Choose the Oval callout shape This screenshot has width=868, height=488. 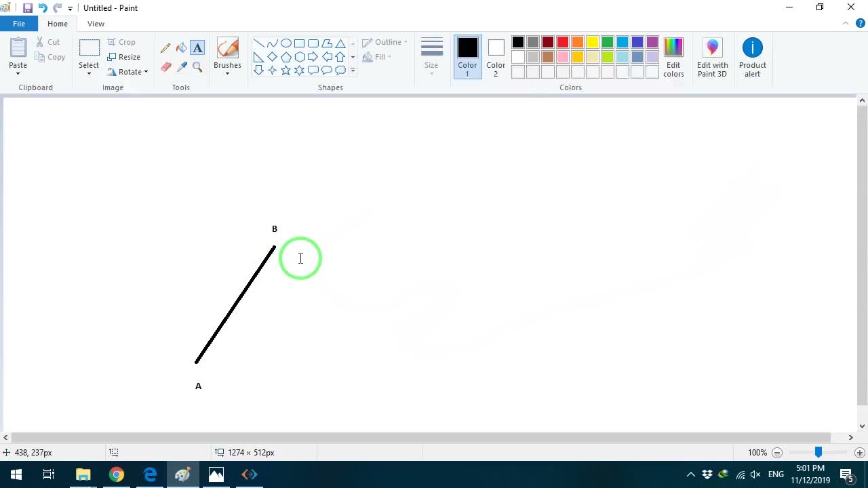point(326,70)
